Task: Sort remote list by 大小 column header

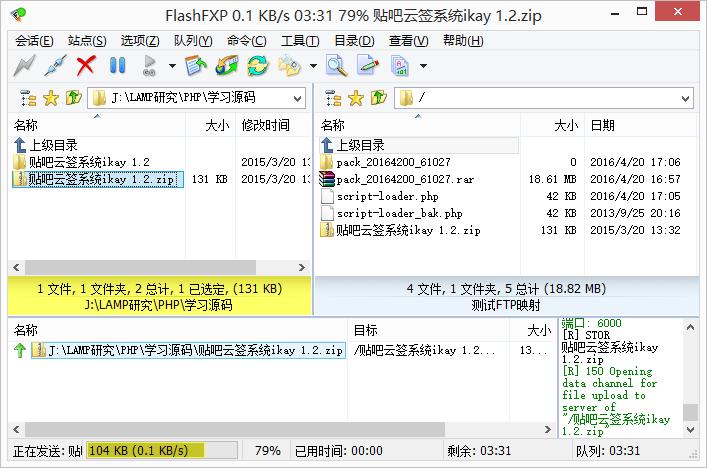Action: [x=552, y=125]
